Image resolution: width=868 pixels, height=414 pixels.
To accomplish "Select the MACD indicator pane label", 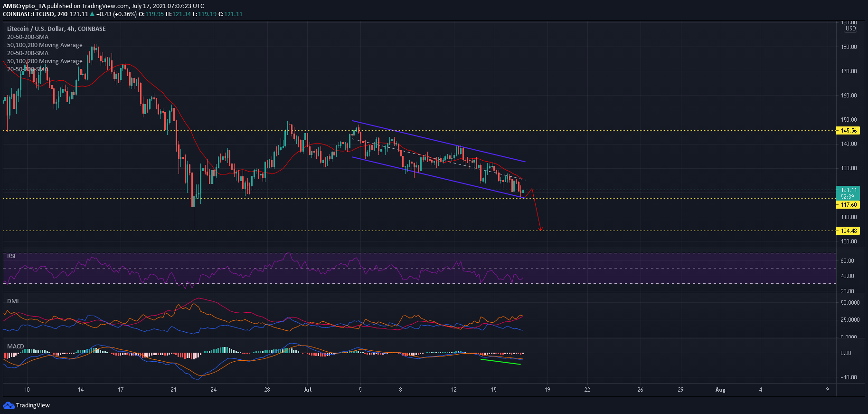I will click(15, 346).
